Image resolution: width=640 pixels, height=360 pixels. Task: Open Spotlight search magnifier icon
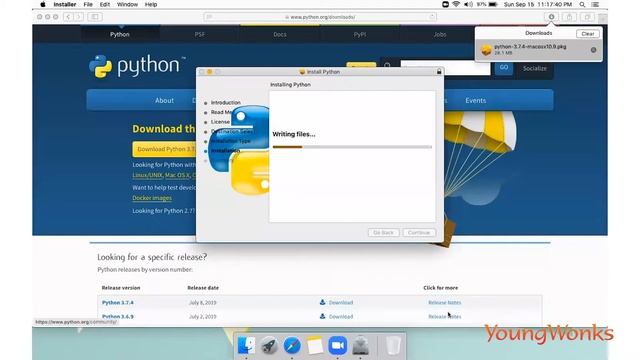[x=582, y=4]
